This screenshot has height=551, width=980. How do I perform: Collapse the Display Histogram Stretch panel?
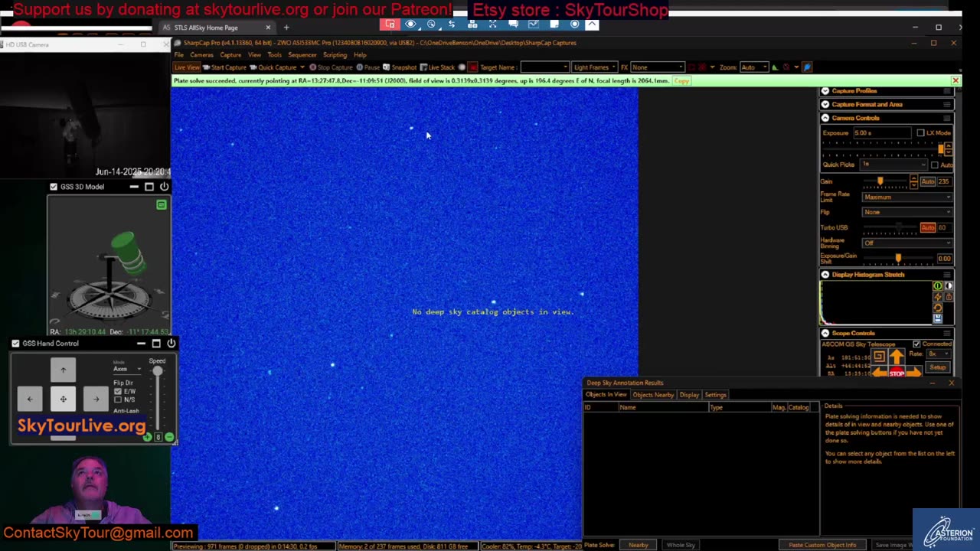tap(825, 274)
